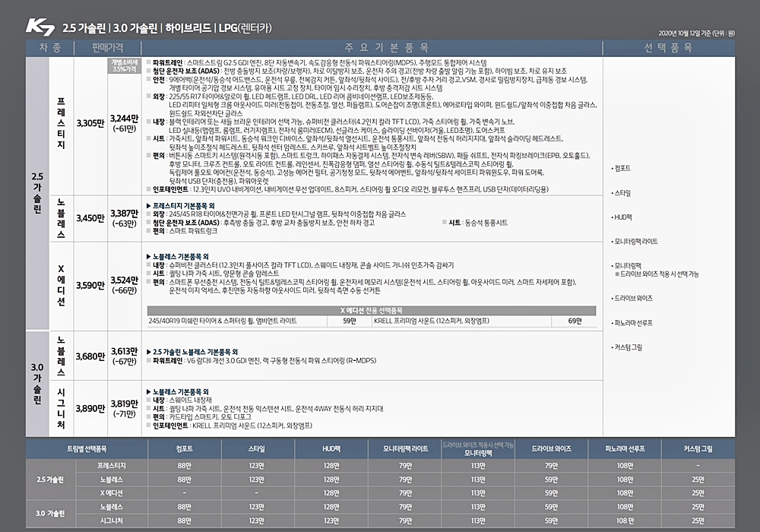Click 프레스티지 row 컴포트 cell 88만
This screenshot has width=760, height=532.
click(185, 466)
